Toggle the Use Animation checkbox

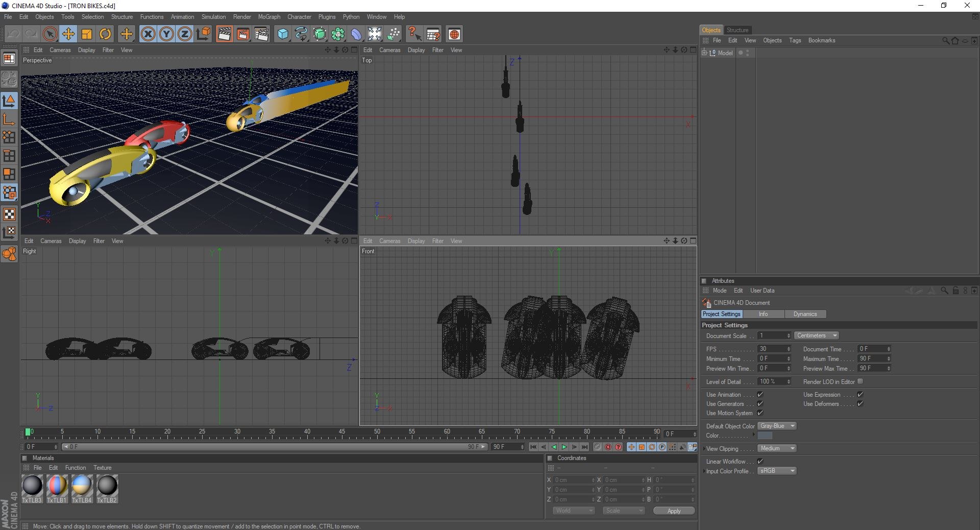click(x=760, y=395)
